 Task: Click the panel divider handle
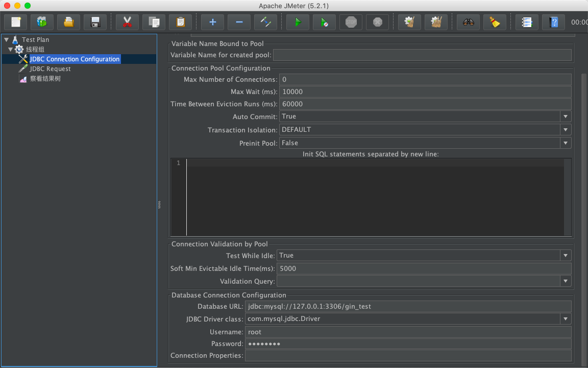click(x=159, y=204)
